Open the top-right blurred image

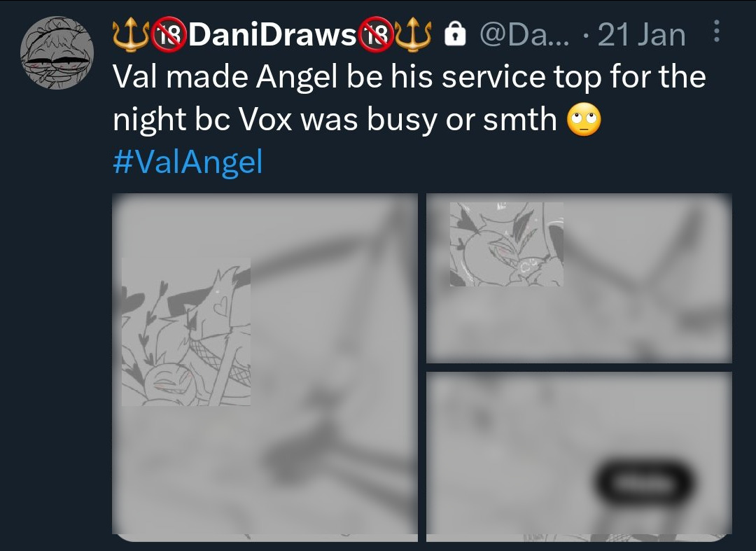click(x=579, y=278)
